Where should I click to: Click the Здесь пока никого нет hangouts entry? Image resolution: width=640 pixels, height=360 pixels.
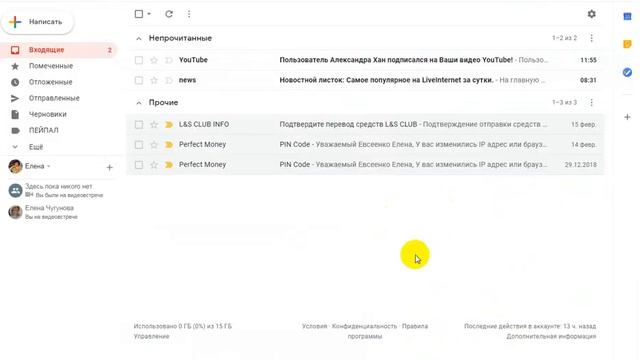click(x=56, y=190)
